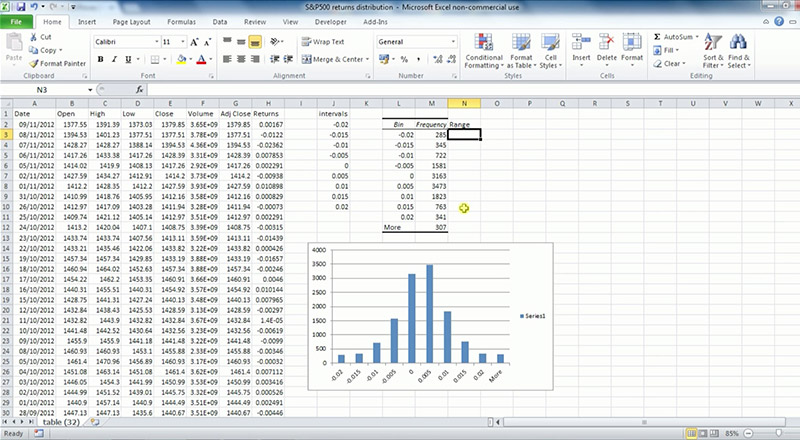Screen dimensions: 800x440
Task: Toggle center text alignment
Action: point(241,59)
